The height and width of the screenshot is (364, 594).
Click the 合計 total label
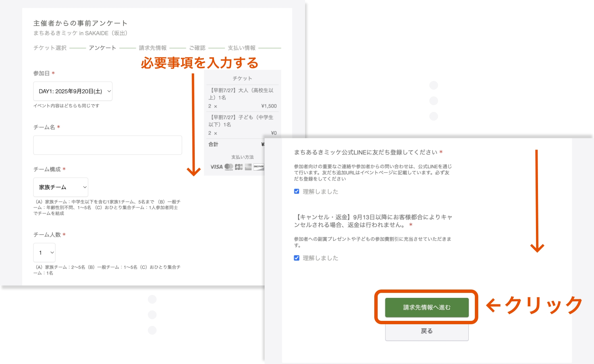coord(213,144)
